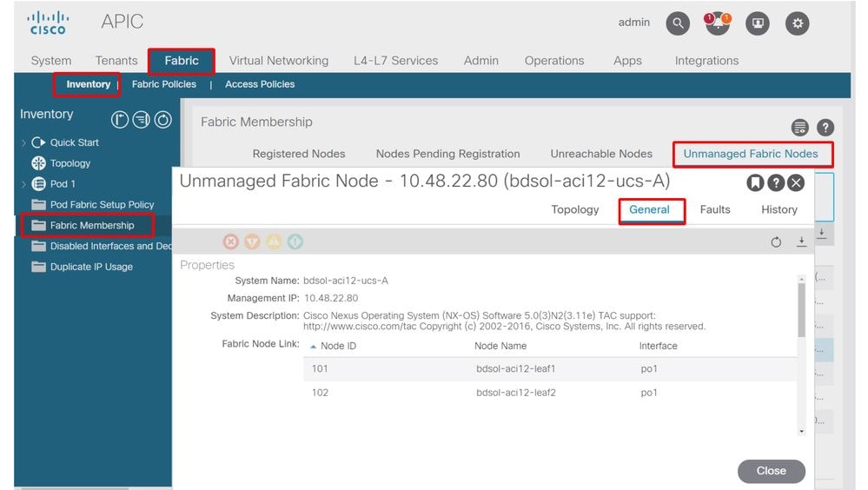This screenshot has width=868, height=490.
Task: Click the minor fault yellow icon
Action: [274, 242]
